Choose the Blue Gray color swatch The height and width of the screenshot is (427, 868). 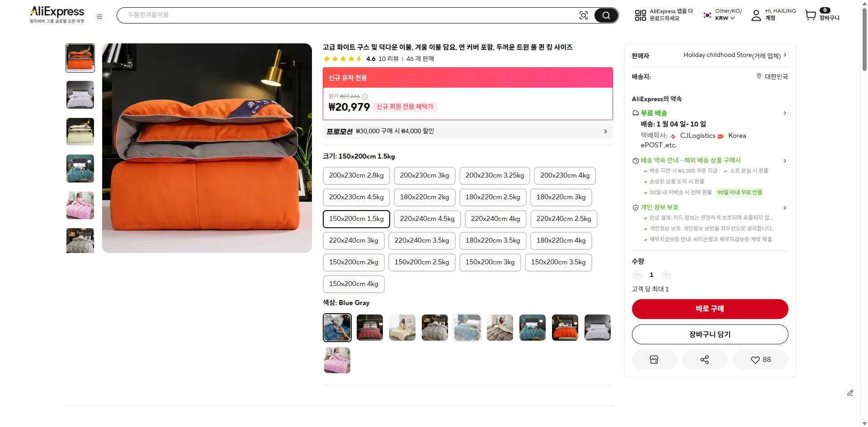(337, 328)
